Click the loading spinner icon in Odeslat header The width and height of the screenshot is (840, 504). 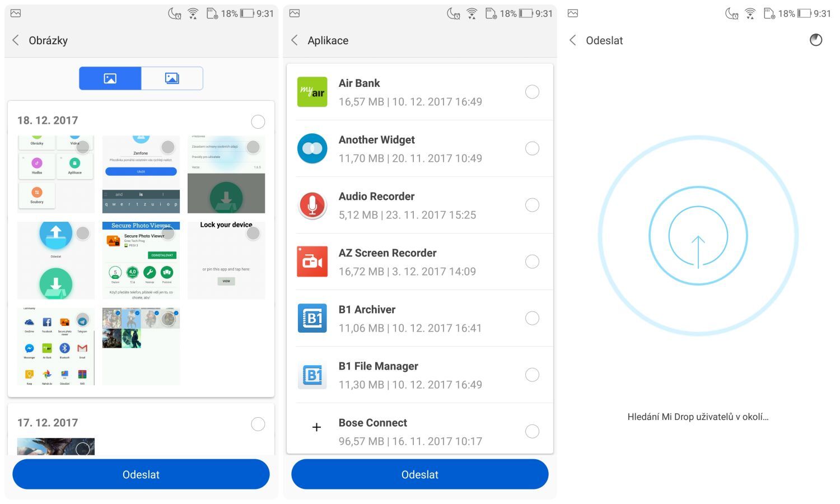coord(816,40)
